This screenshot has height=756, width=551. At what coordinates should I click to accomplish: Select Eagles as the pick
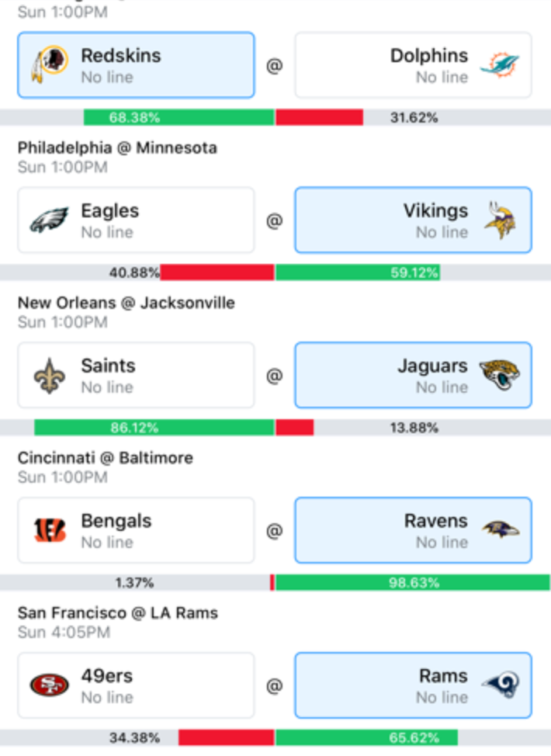136,220
